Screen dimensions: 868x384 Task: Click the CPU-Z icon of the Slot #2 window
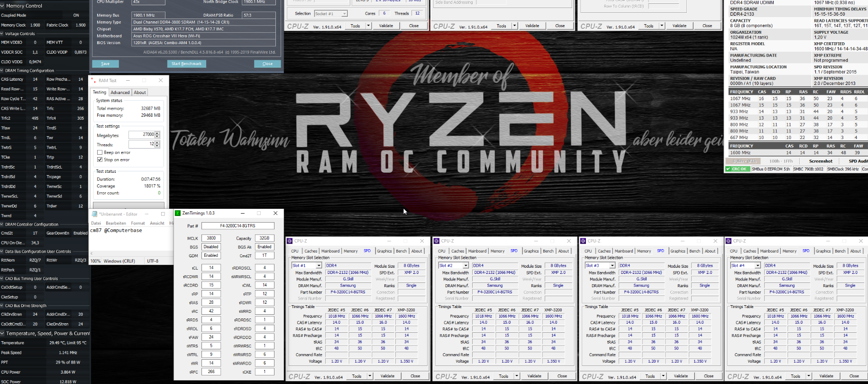click(436, 241)
